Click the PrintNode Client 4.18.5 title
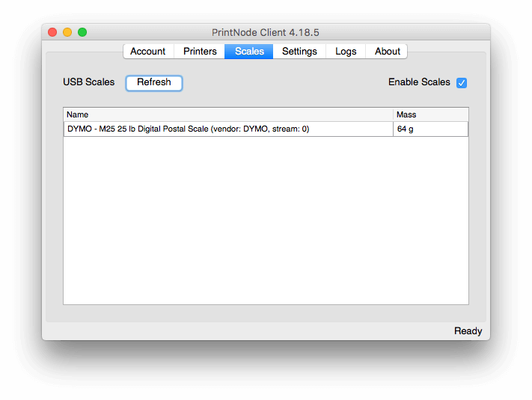 (266, 33)
